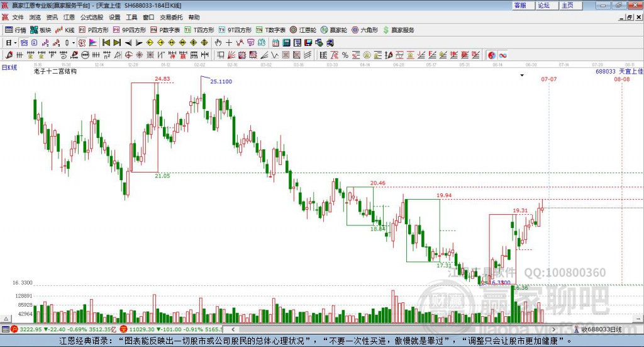644x347 pixels.
Task: Open the 江恩轮 Gann wheel
Action: pos(303,30)
